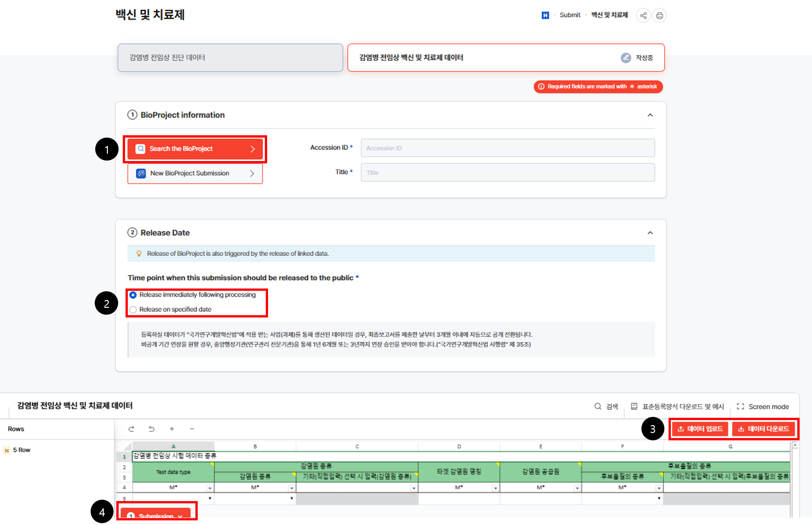Add a row using the plus icon
The height and width of the screenshot is (525, 812).
[x=172, y=429]
